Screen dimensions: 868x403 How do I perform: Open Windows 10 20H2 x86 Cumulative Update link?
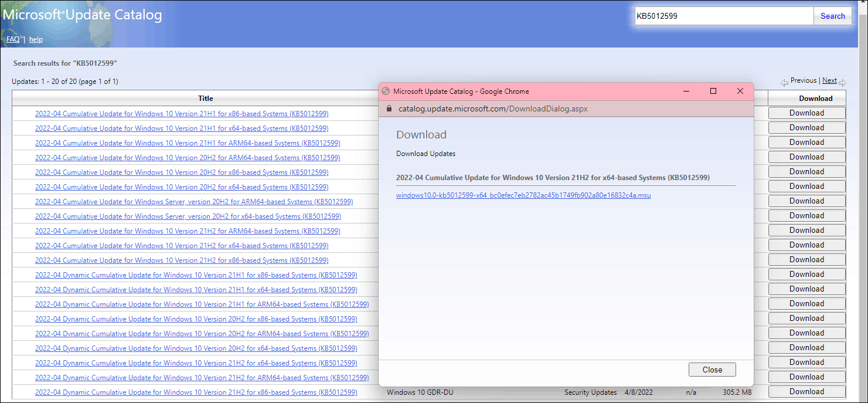point(182,172)
